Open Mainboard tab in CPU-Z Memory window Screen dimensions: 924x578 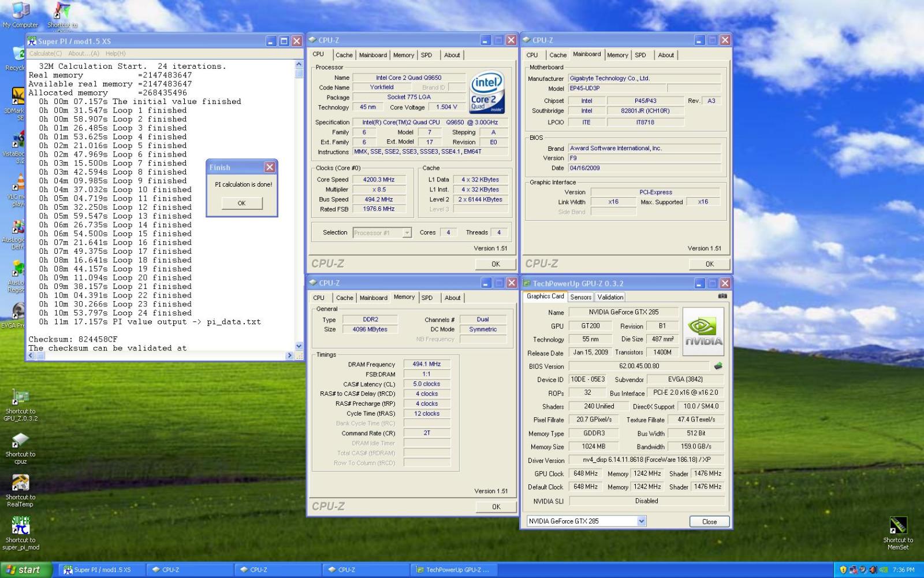click(x=374, y=298)
